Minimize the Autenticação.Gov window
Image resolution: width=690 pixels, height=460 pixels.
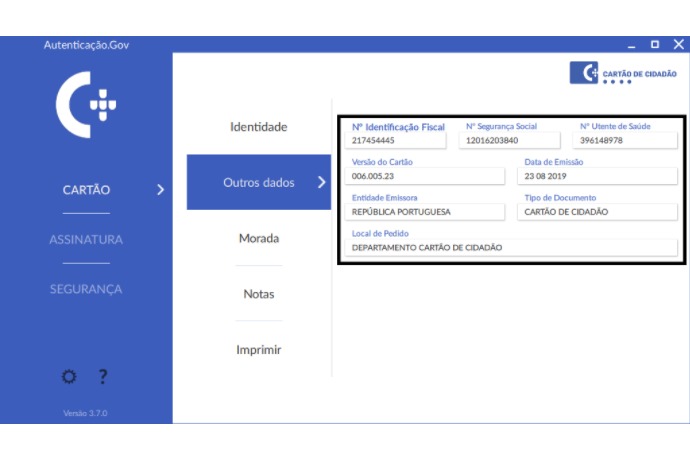pos(631,45)
